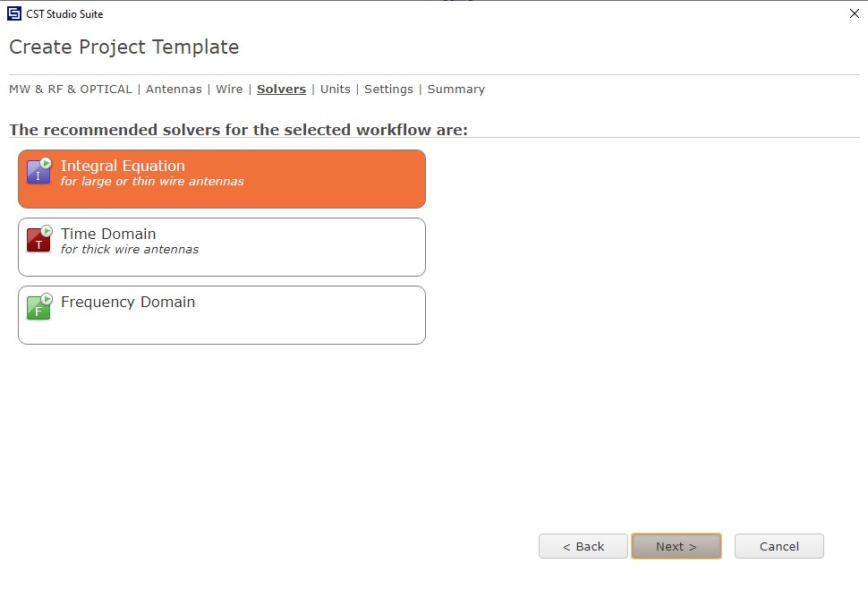Return to the Wire workflow step

[229, 90]
